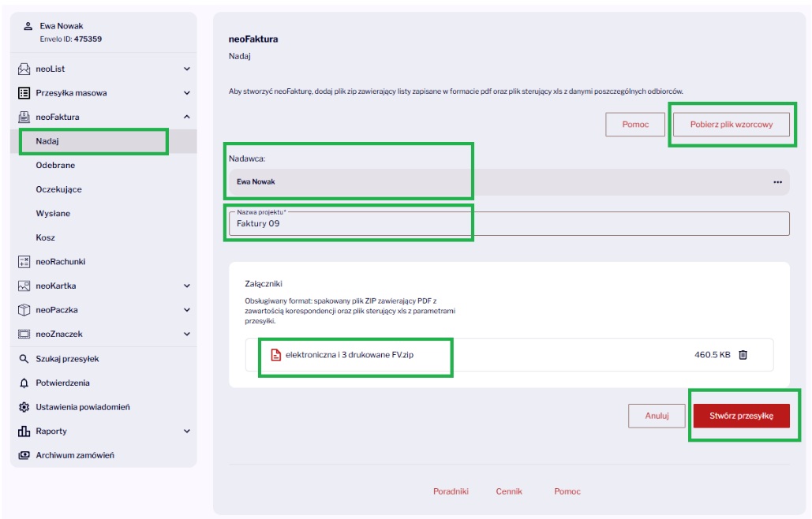Click the Ustawienia powiadomień gear icon
This screenshot has width=812, height=519.
pyautogui.click(x=24, y=407)
